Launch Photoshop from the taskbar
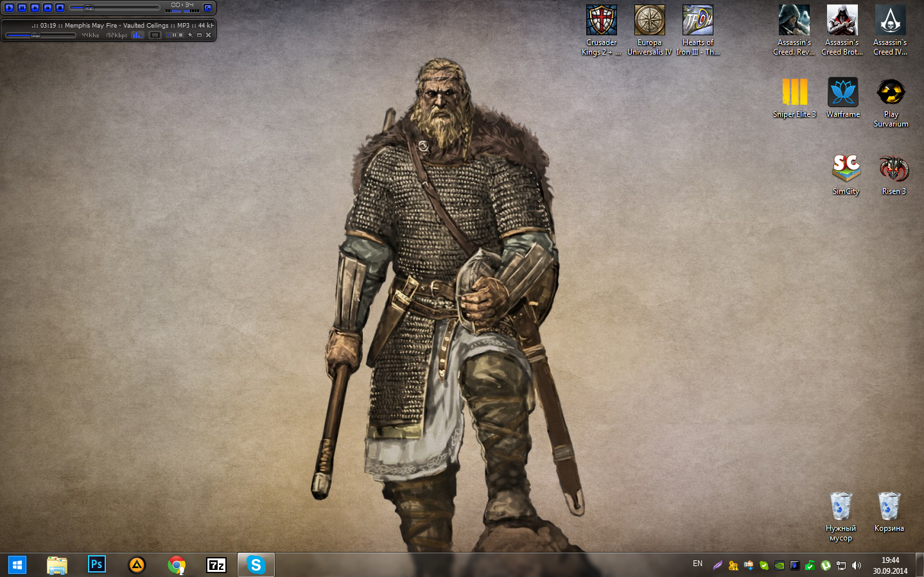The image size is (924, 577). (x=97, y=565)
